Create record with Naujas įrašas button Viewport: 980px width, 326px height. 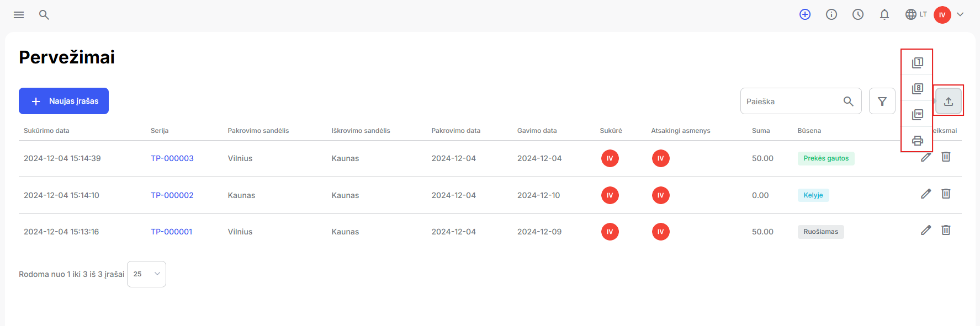[63, 101]
